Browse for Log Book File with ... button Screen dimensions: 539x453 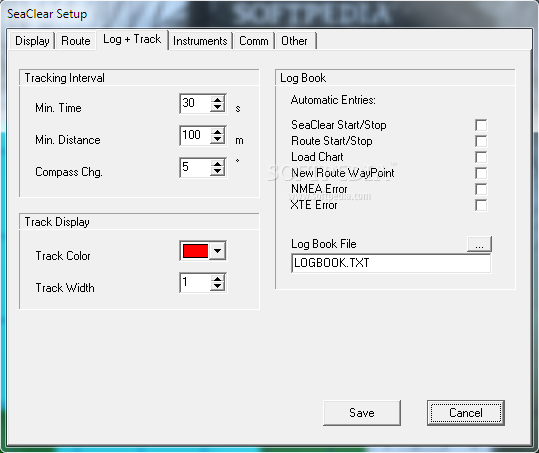tap(479, 244)
